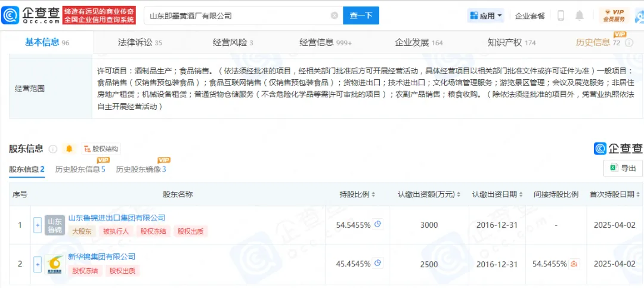Image resolution: width=644 pixels, height=288 pixels.
Task: Switch to 企业发展 tab
Action: tap(419, 42)
